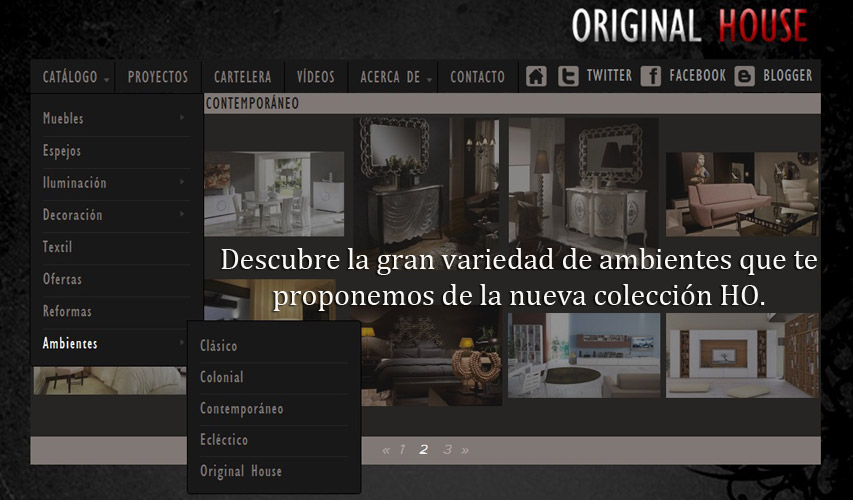
Task: Click the home icon in the navigation bar
Action: [x=536, y=76]
